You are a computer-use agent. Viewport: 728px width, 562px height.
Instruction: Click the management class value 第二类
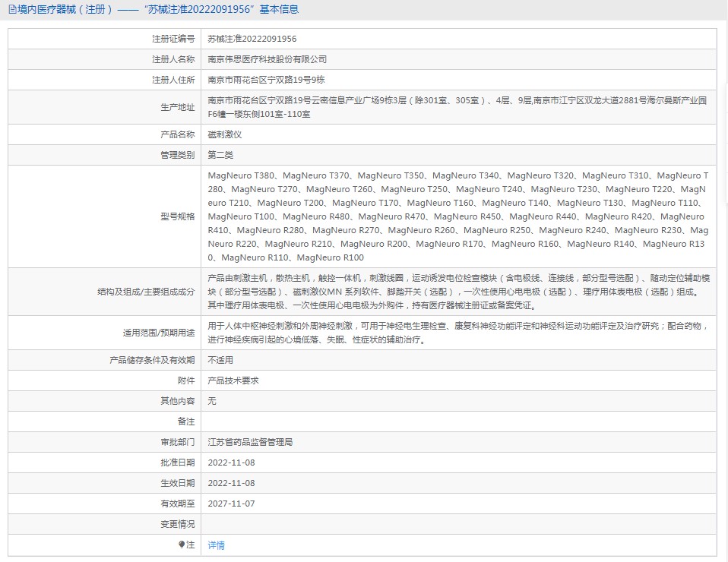tap(220, 155)
